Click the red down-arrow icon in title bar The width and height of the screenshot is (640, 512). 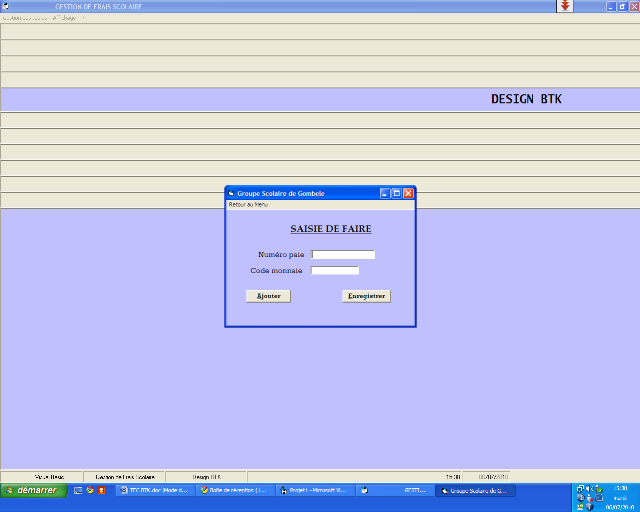pos(565,6)
